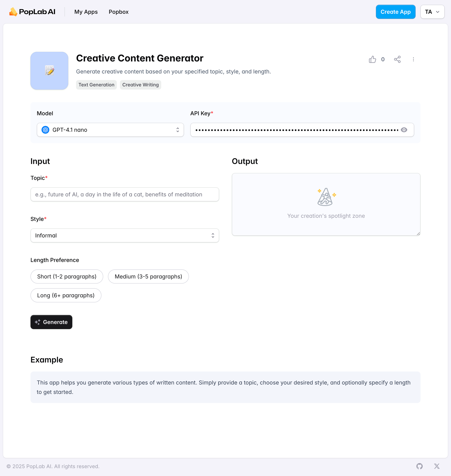Open the X social link in footer
451x476 pixels.
click(x=437, y=466)
